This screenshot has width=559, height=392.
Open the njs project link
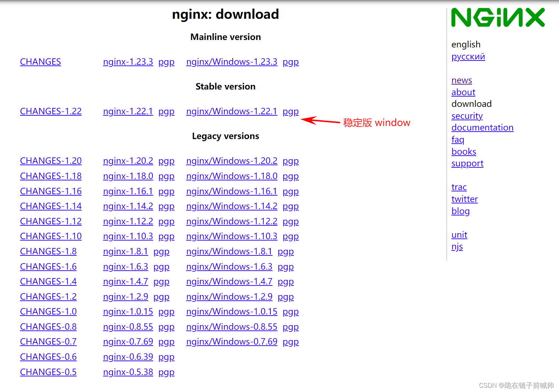point(457,247)
